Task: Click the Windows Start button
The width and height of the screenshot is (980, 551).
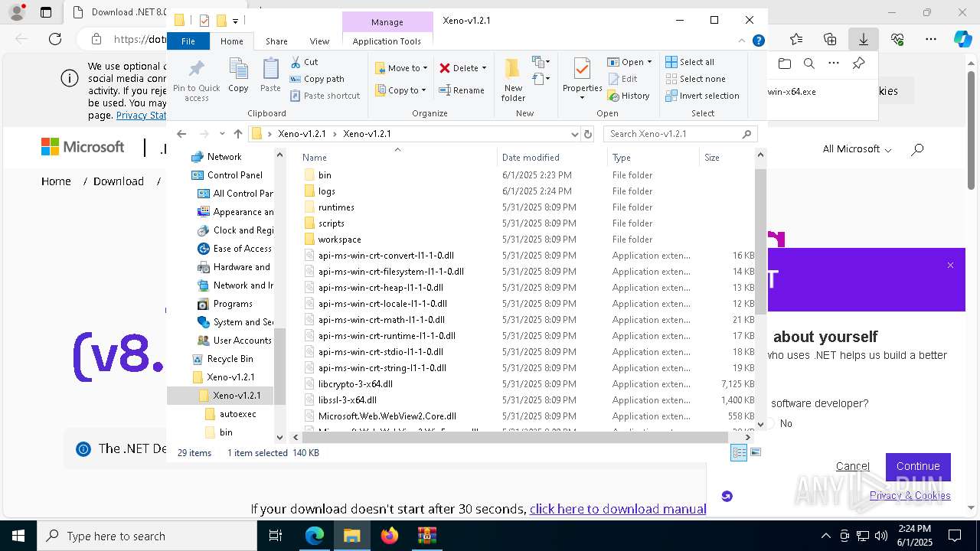Action: point(18,536)
